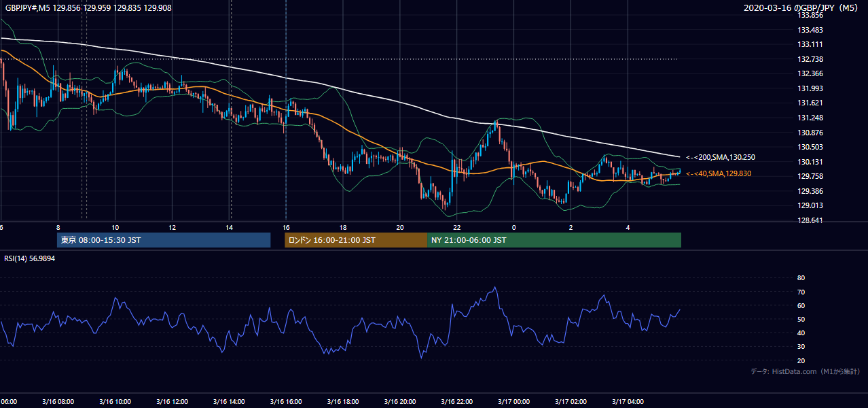The height and width of the screenshot is (408, 868).
Task: Click the 3/16 08:00 bottom time label
Action: pos(58,401)
